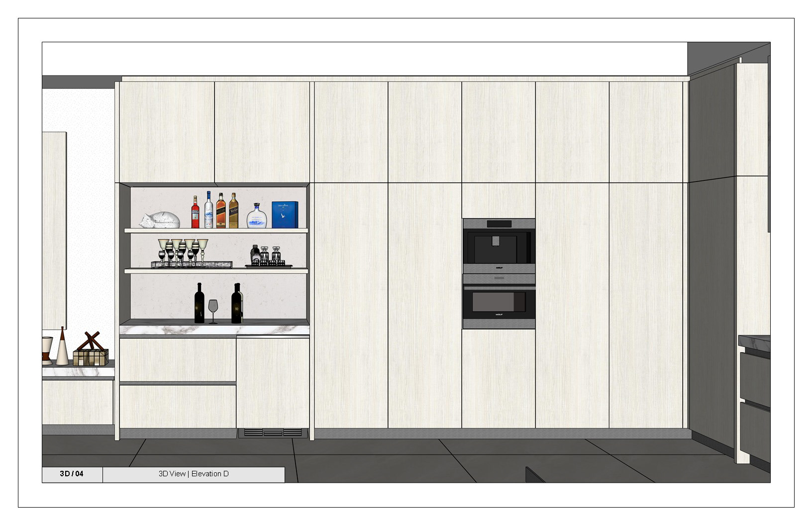Select the tall cone-shaped white vase at left

[x=62, y=348]
